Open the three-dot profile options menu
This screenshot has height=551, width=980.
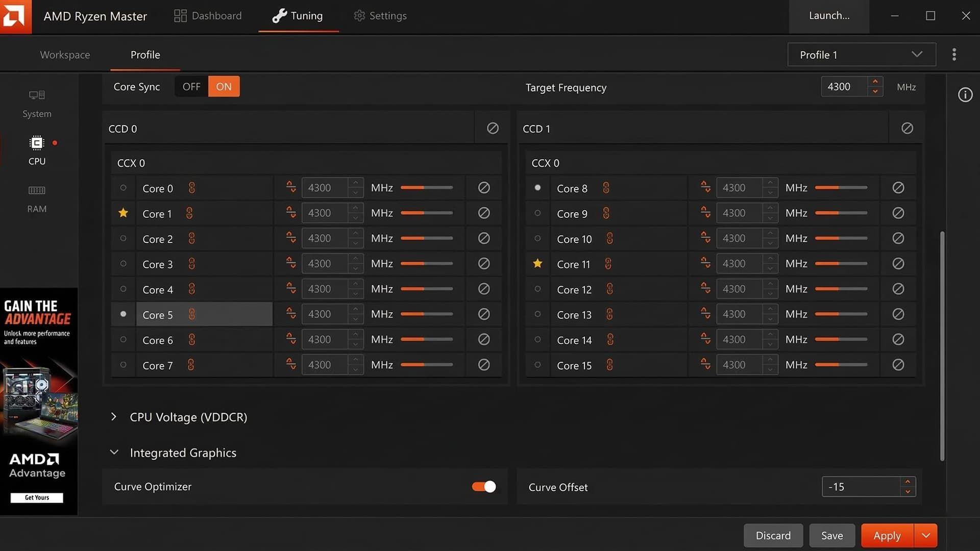(x=953, y=55)
